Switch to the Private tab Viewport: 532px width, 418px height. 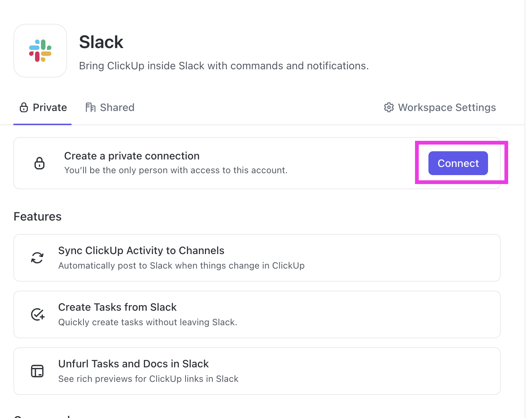[43, 108]
